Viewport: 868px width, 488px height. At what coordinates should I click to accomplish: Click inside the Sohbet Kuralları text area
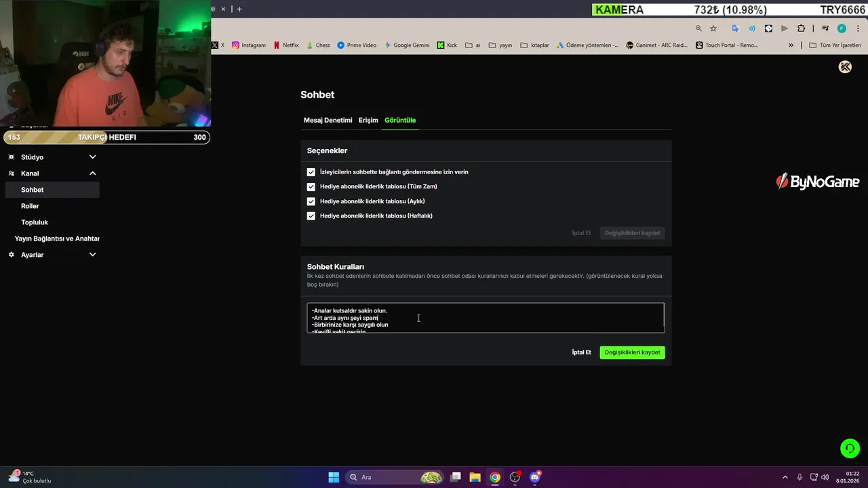pos(486,318)
